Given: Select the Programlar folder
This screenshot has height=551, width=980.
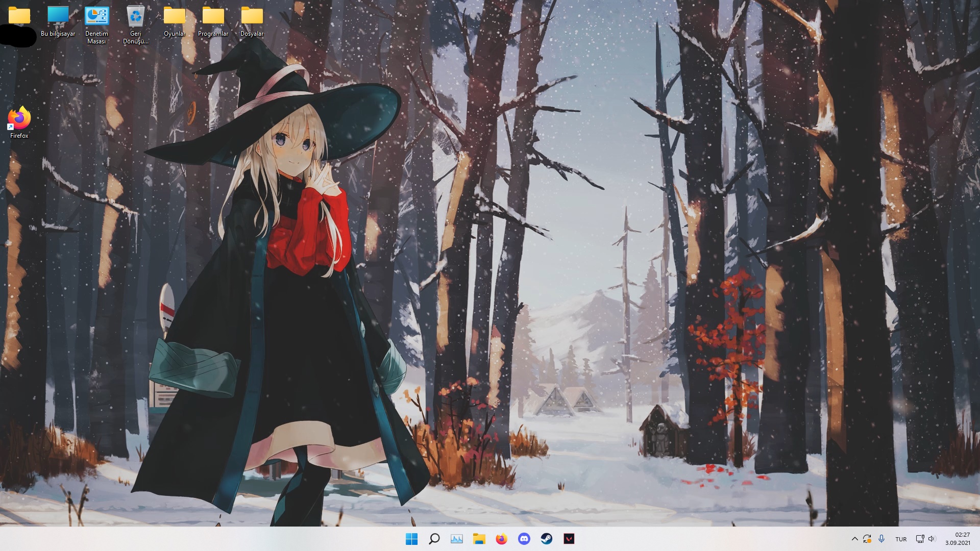Looking at the screenshot, I should point(213,21).
